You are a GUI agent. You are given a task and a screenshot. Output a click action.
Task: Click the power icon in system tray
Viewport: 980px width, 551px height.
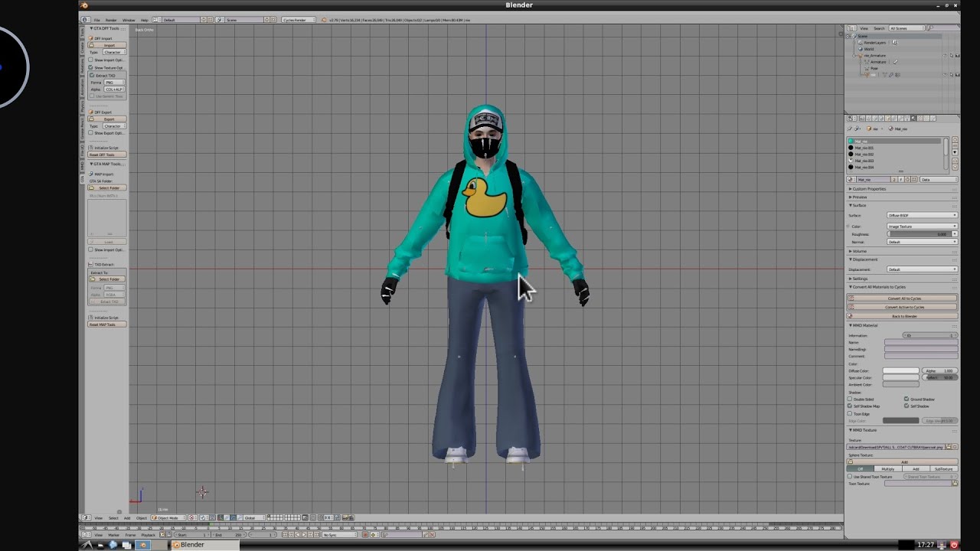[954, 545]
